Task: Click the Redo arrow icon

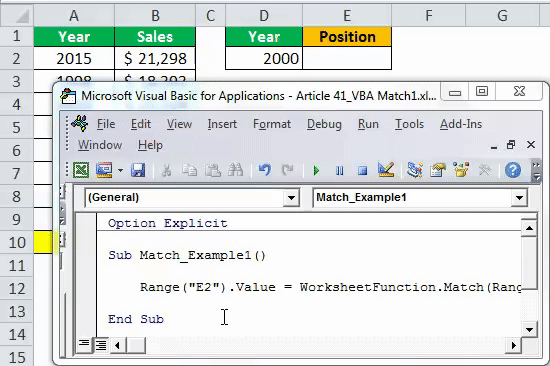Action: pos(288,171)
